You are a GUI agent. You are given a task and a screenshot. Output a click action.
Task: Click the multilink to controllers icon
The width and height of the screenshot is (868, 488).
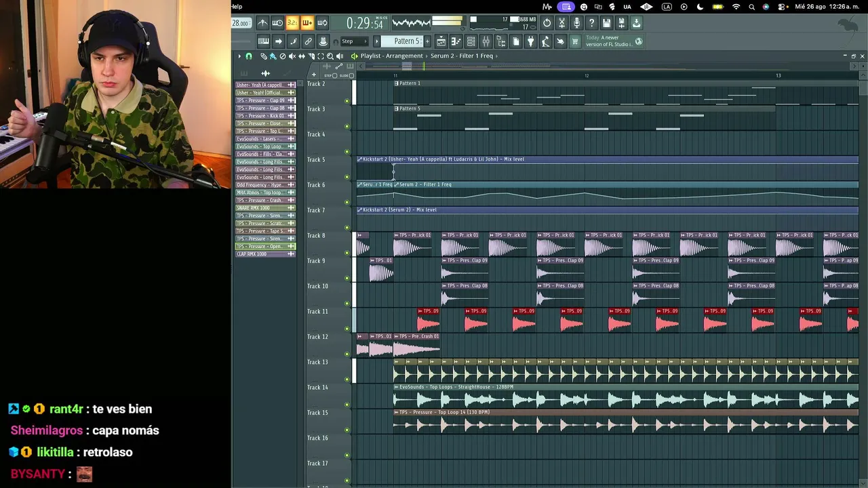[308, 41]
